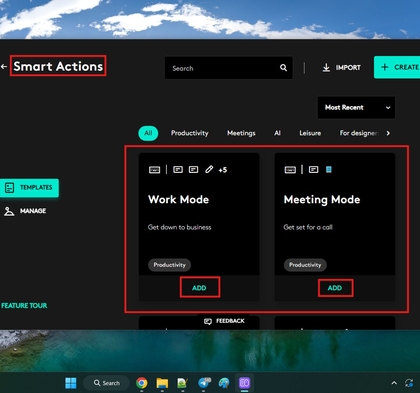Click the Windows taskbar Search box
The image size is (420, 393).
click(107, 383)
